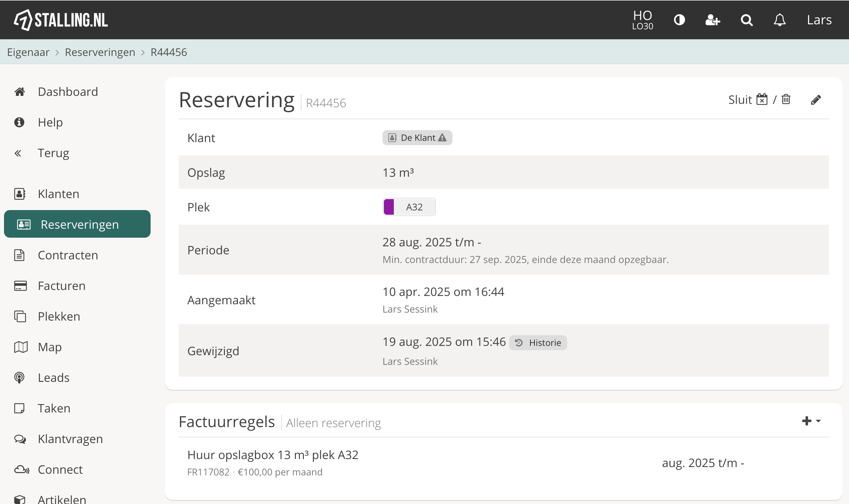
Task: Select Reserveringen sidebar item
Action: (77, 224)
